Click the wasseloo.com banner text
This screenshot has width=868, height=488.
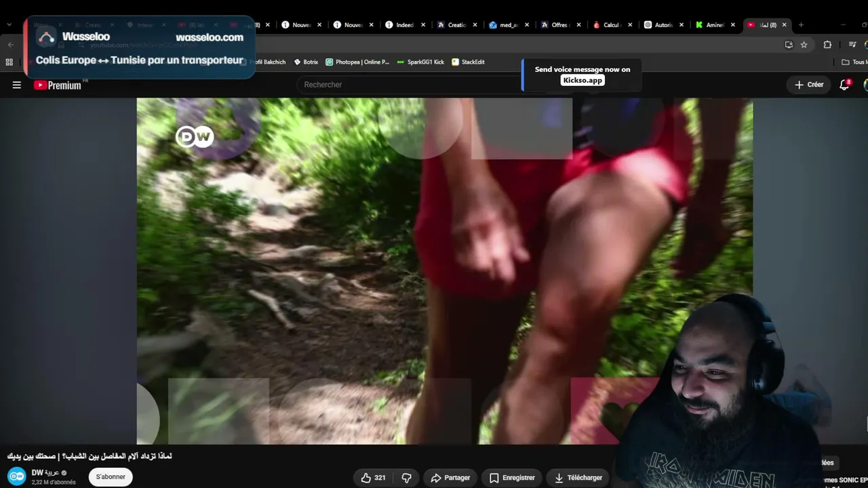pos(210,37)
